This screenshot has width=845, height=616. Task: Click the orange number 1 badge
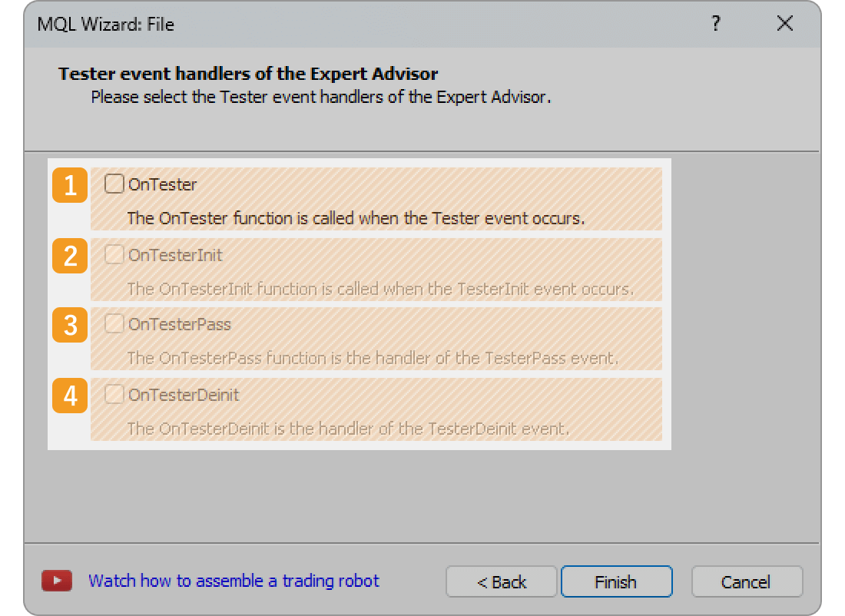pos(70,185)
